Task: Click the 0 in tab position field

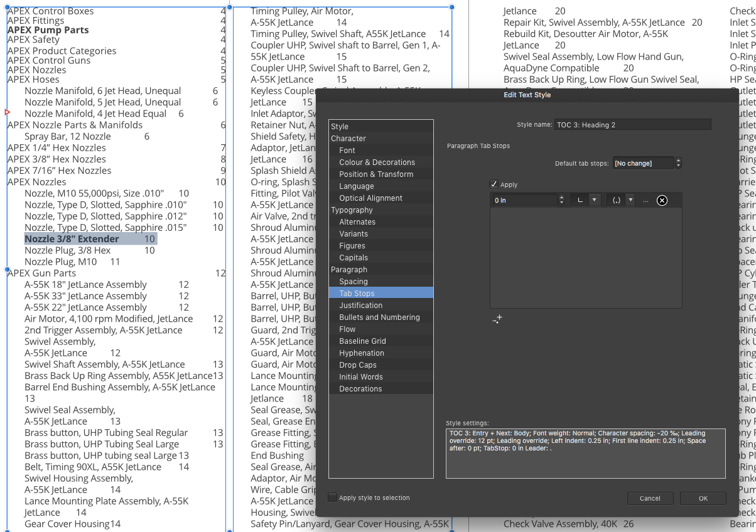Action: pyautogui.click(x=524, y=200)
